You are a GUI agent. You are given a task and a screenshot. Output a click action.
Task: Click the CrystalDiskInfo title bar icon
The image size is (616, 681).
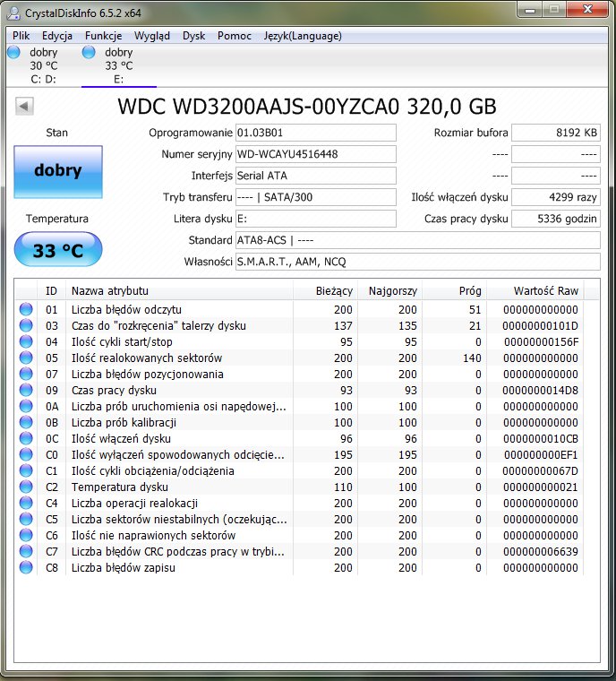(x=14, y=13)
